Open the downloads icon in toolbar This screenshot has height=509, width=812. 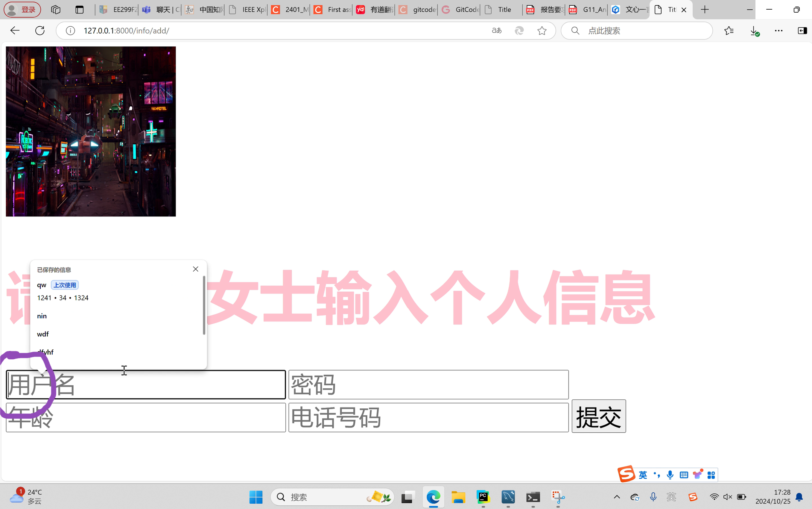click(x=754, y=31)
